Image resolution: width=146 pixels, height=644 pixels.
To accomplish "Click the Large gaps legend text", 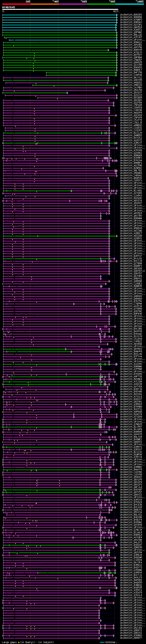I will coord(28,642).
